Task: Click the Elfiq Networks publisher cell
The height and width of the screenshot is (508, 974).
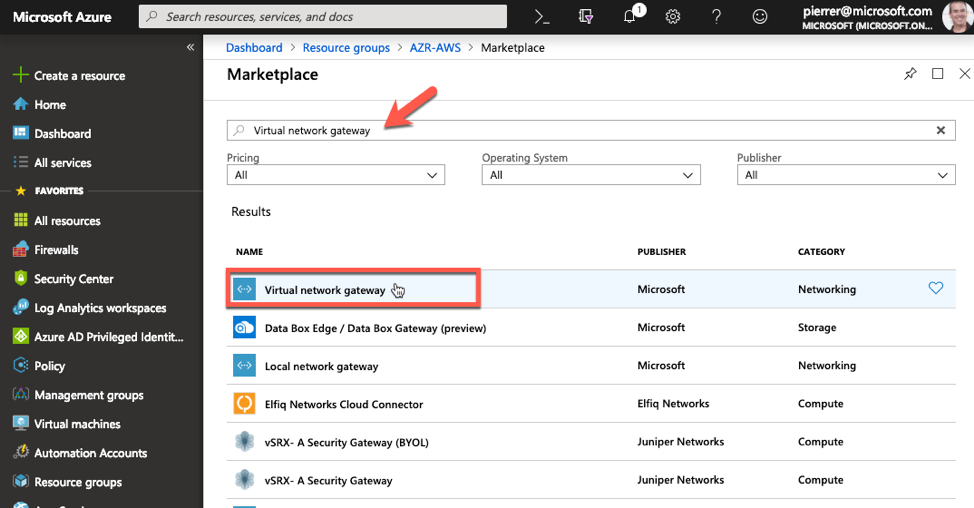Action: click(x=673, y=404)
